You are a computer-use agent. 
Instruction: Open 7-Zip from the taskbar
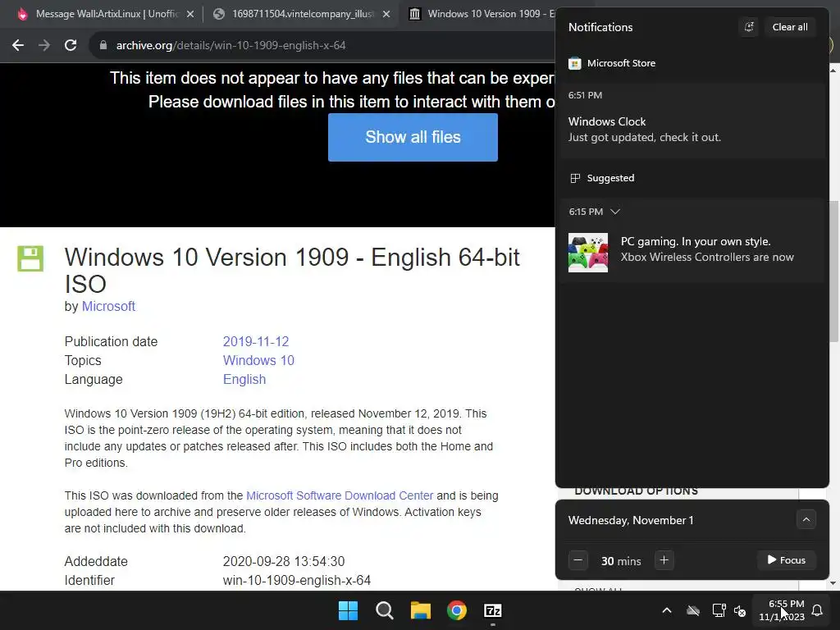pos(493,610)
